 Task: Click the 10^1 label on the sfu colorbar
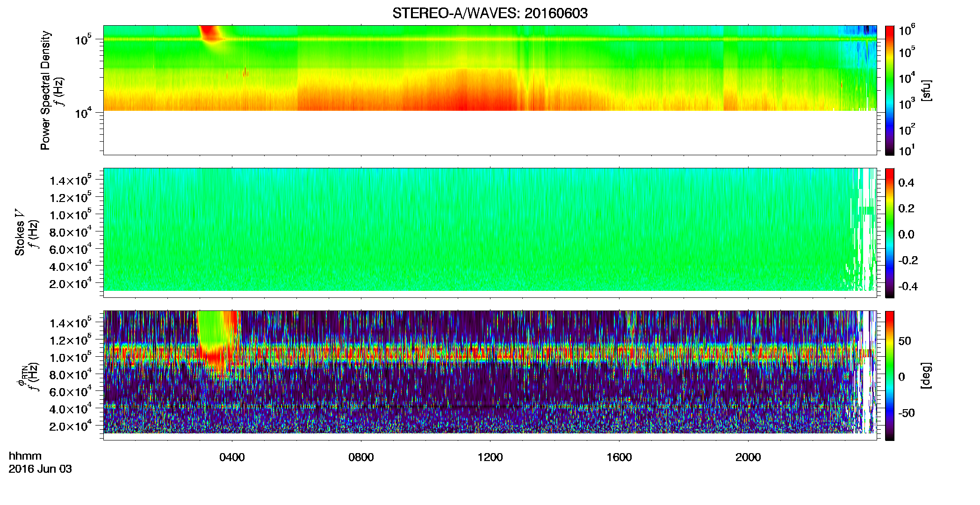point(907,151)
